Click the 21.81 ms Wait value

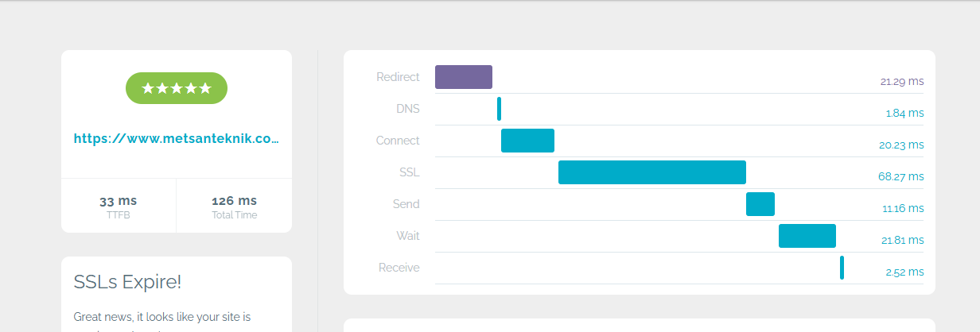903,241
